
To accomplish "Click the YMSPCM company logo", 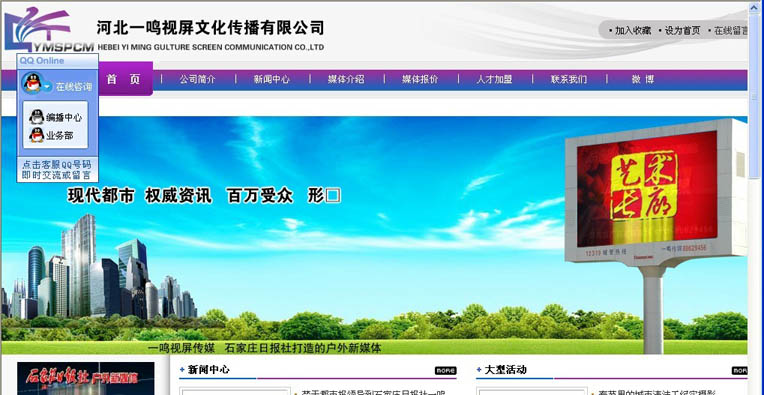I will point(49,29).
